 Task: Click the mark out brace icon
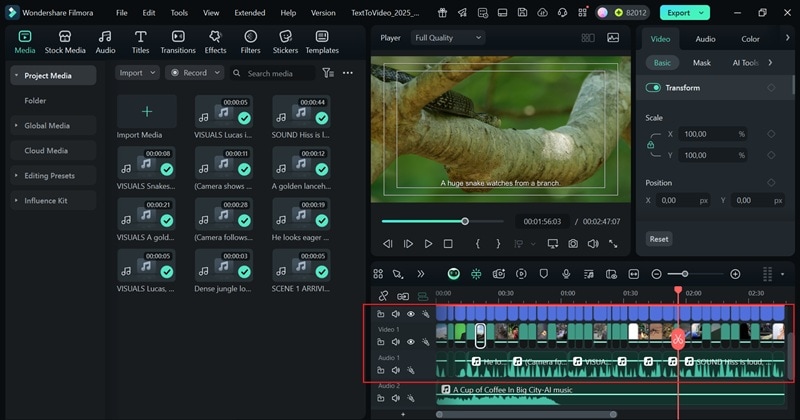(x=498, y=244)
